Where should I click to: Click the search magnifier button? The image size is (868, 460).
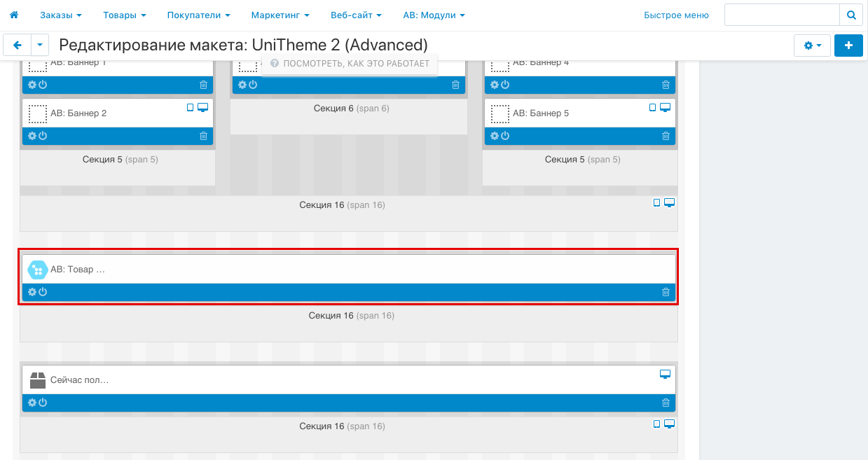pyautogui.click(x=850, y=15)
